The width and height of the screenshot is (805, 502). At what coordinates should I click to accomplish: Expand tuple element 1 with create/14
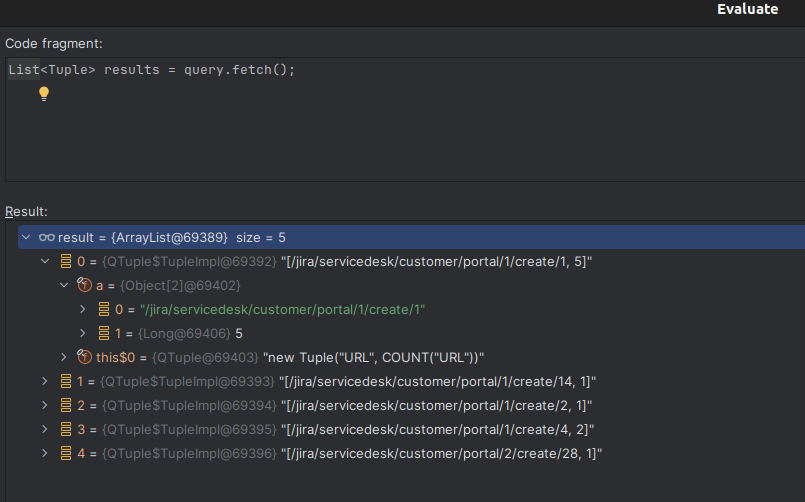[x=45, y=381]
